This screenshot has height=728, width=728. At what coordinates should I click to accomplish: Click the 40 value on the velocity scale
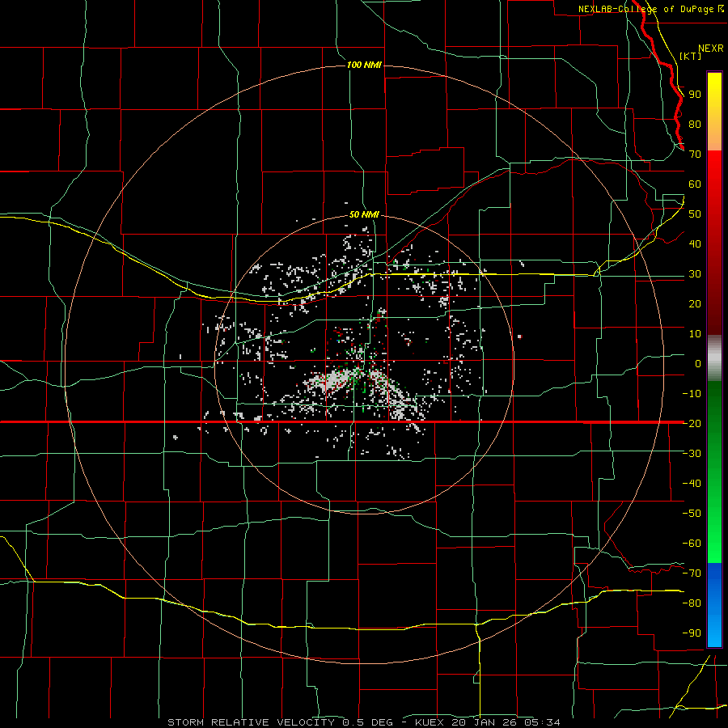tap(695, 243)
